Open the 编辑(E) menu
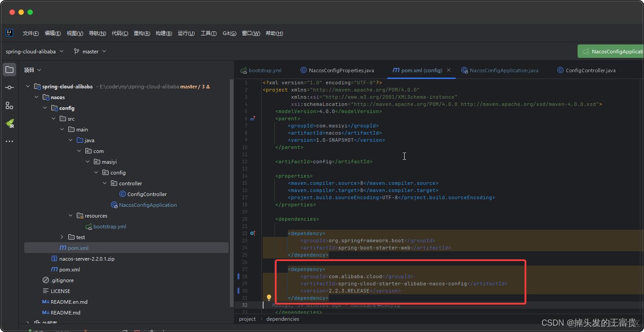 coord(53,33)
